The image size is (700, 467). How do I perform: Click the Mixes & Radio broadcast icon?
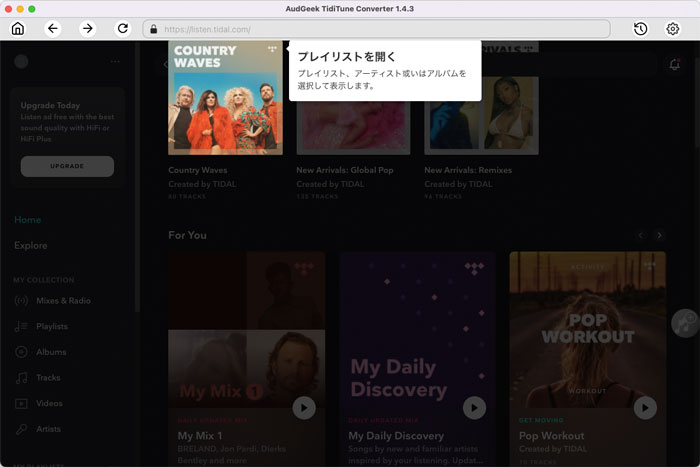[21, 301]
